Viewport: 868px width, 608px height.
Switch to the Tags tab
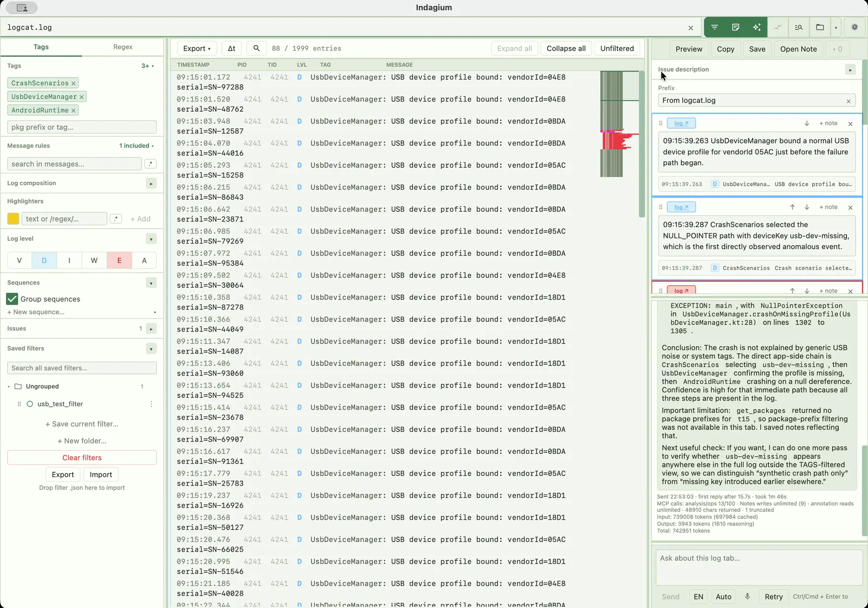click(41, 47)
